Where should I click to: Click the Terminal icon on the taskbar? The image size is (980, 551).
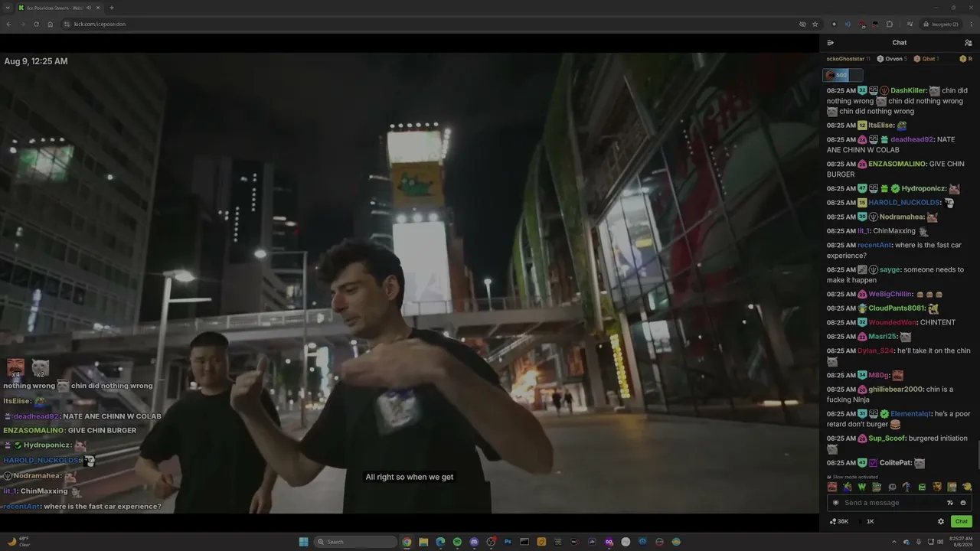(524, 542)
